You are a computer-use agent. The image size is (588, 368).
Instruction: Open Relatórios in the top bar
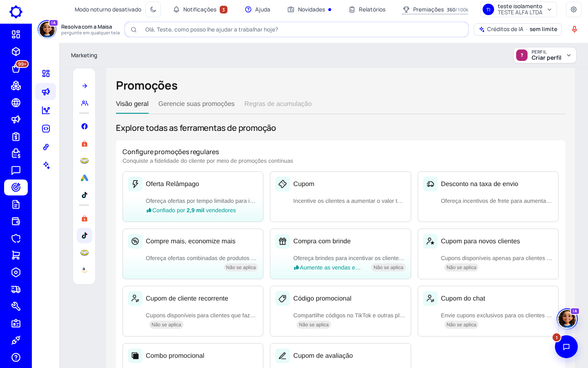[367, 9]
